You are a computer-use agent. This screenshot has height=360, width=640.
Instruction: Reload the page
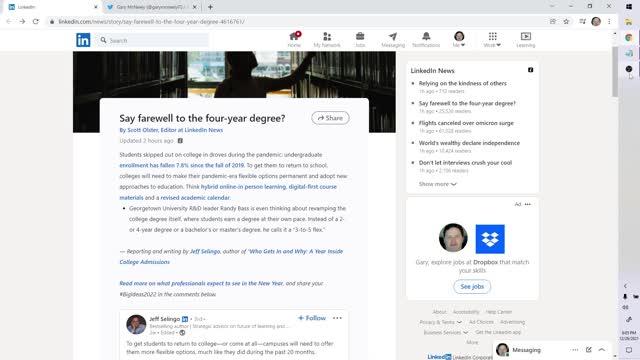click(36, 22)
